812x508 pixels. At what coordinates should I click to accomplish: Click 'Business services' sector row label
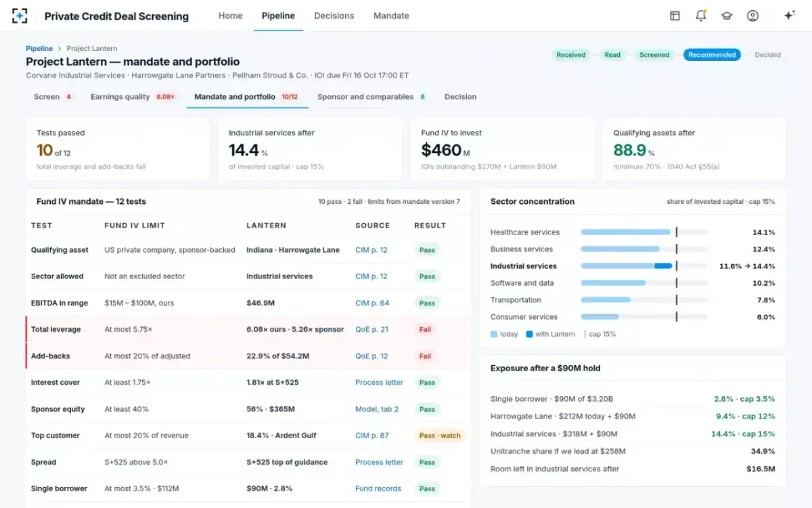521,249
